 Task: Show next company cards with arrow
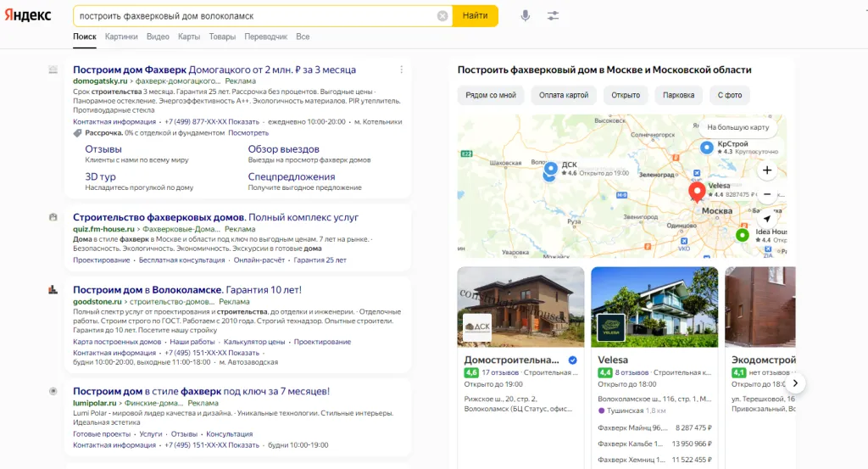[795, 383]
